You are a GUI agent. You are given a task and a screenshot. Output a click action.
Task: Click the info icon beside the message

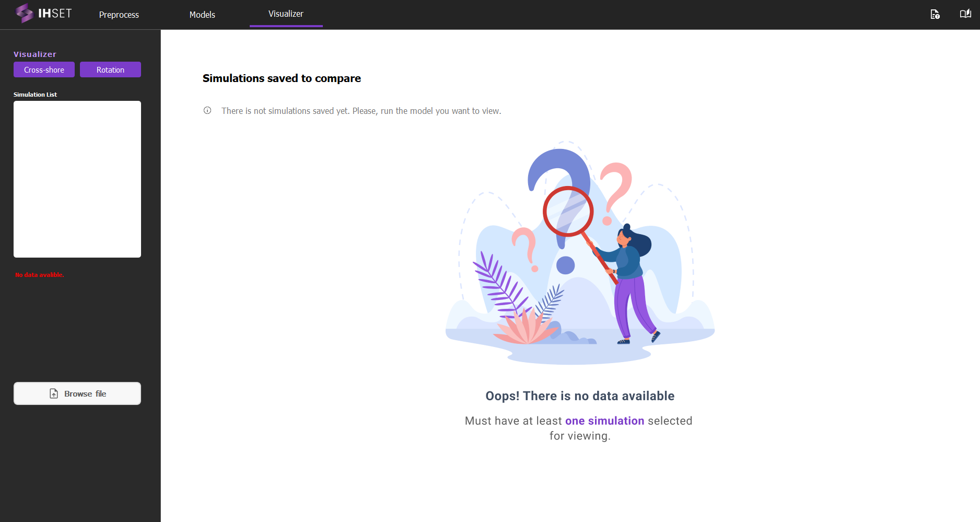207,110
